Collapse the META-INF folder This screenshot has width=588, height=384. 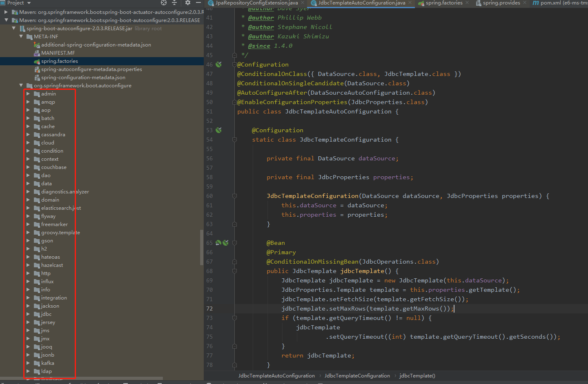21,37
